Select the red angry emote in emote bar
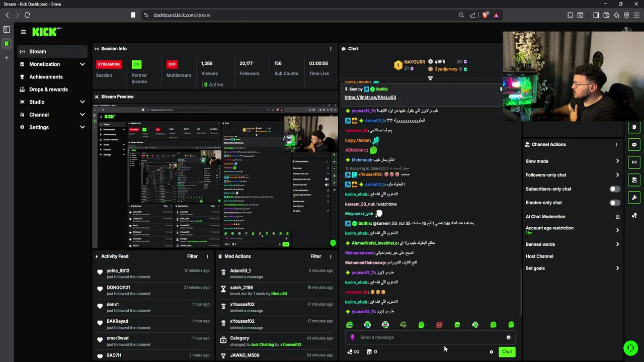644x362 pixels. tap(439, 325)
